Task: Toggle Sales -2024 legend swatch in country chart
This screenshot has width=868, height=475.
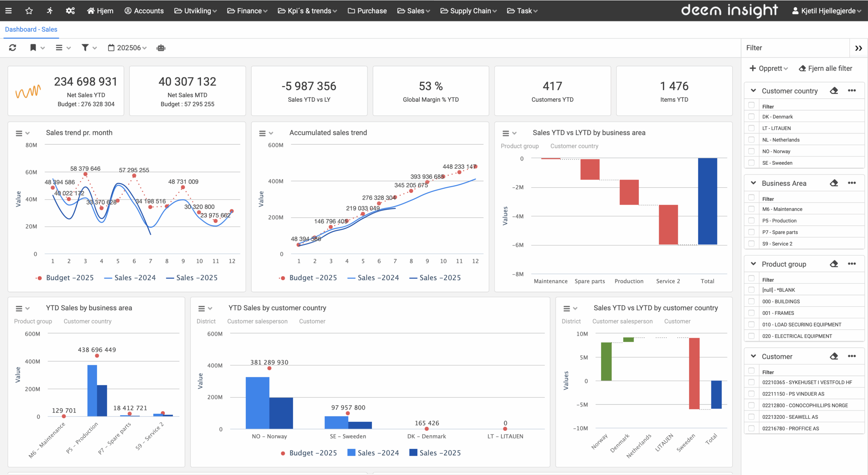Action: click(x=351, y=453)
